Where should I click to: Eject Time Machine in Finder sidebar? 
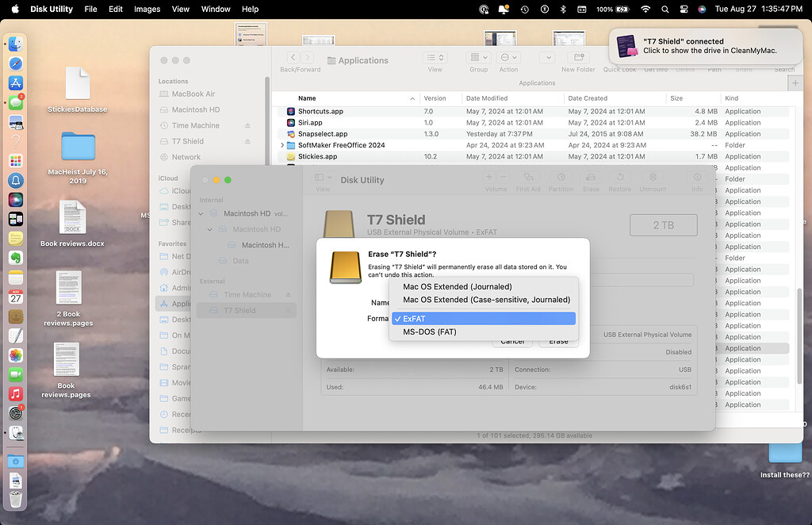tap(247, 126)
